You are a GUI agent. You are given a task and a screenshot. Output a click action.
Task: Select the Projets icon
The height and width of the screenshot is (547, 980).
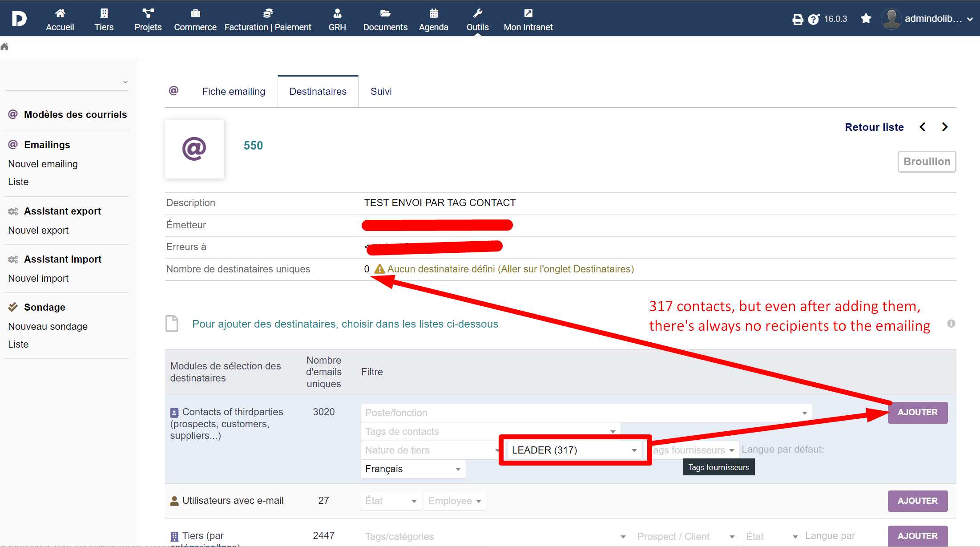tap(148, 13)
